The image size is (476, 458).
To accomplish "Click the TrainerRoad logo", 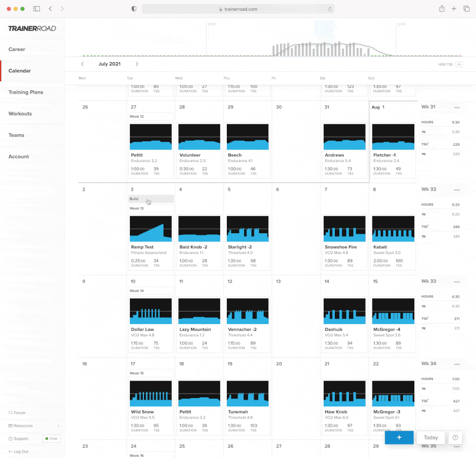I will coord(32,29).
